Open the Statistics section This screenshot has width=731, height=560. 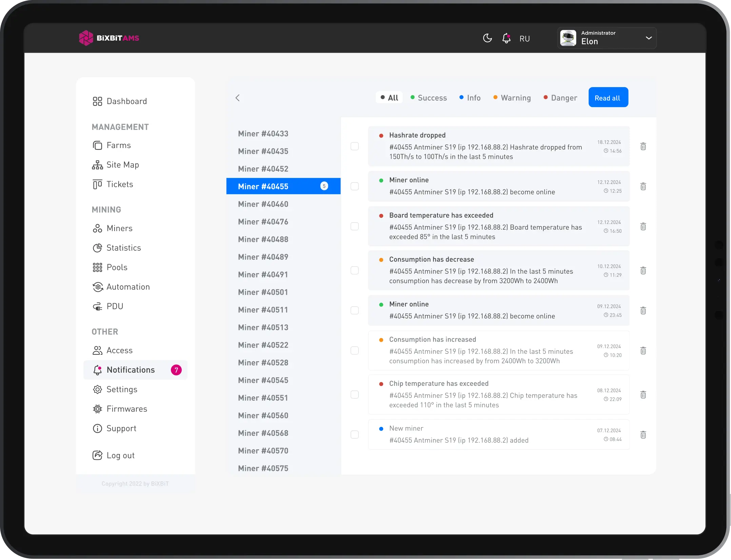click(124, 248)
